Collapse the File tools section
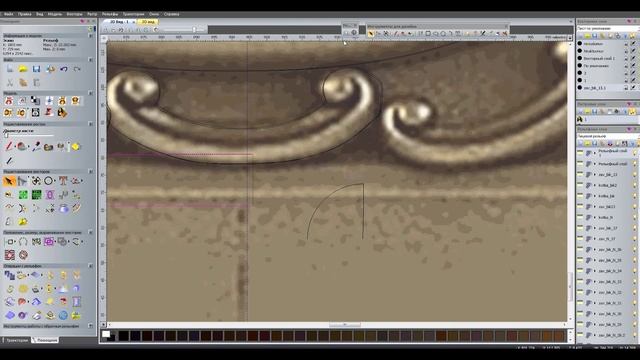Image resolution: width=640 pixels, height=360 pixels. (x=91, y=60)
